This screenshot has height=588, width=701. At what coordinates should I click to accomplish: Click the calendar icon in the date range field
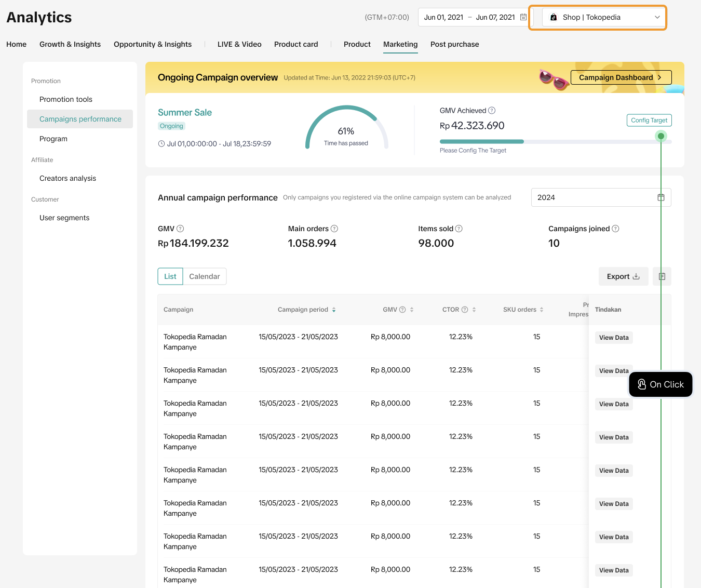point(523,17)
